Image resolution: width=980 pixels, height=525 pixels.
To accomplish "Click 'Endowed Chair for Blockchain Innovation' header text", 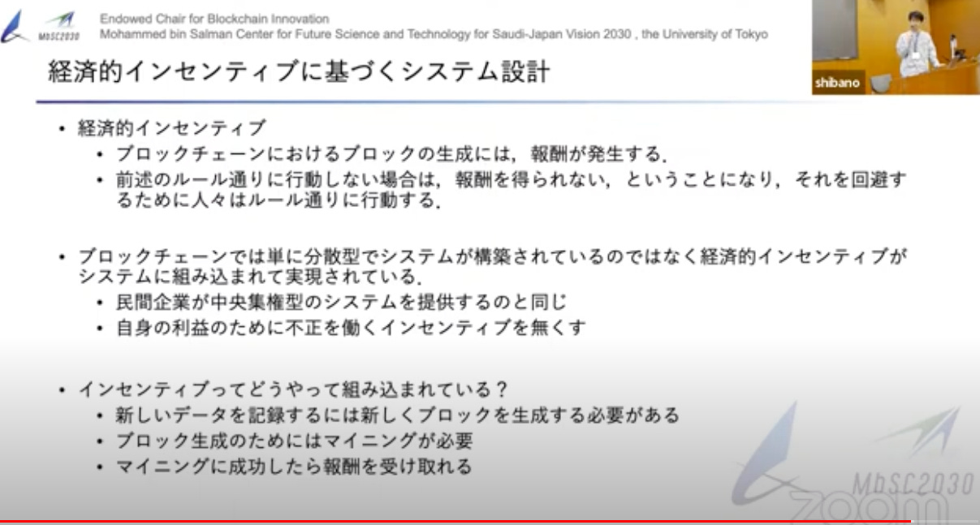I will point(214,19).
